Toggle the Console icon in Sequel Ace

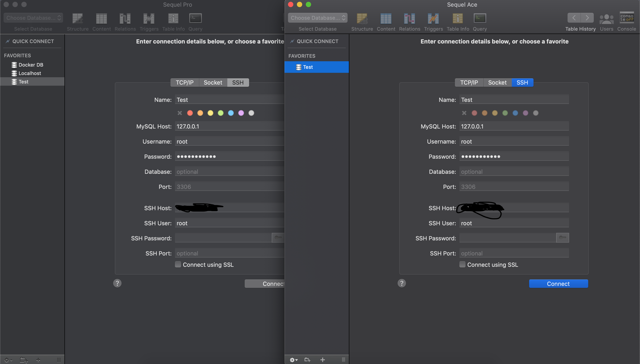(x=626, y=18)
